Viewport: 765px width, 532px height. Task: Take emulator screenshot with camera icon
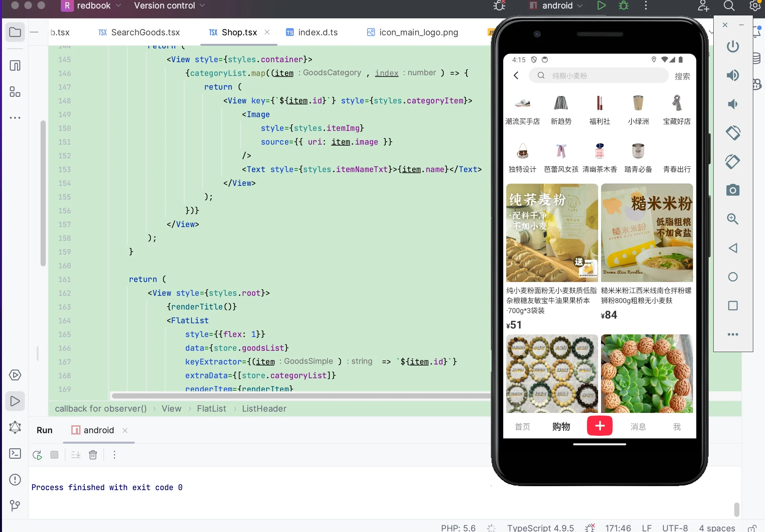733,190
